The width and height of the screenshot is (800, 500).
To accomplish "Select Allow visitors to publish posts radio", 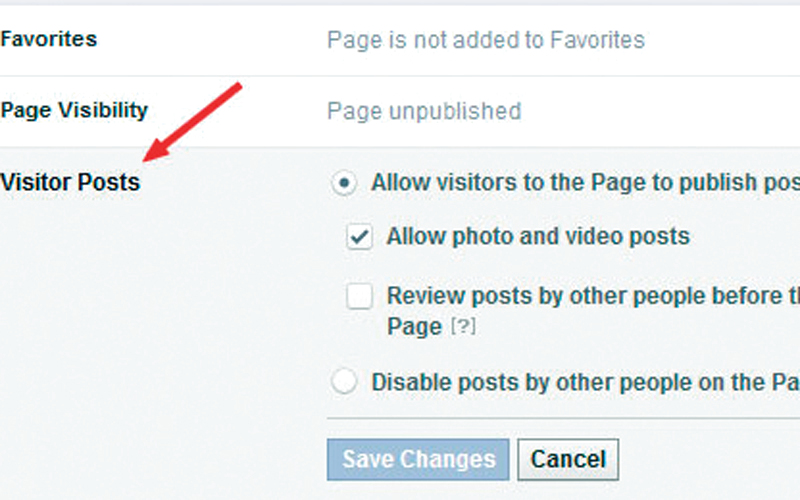I will pos(345,183).
